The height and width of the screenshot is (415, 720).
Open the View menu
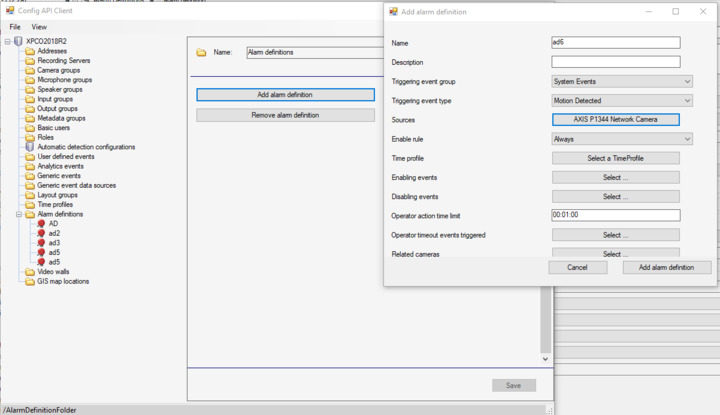click(x=39, y=27)
